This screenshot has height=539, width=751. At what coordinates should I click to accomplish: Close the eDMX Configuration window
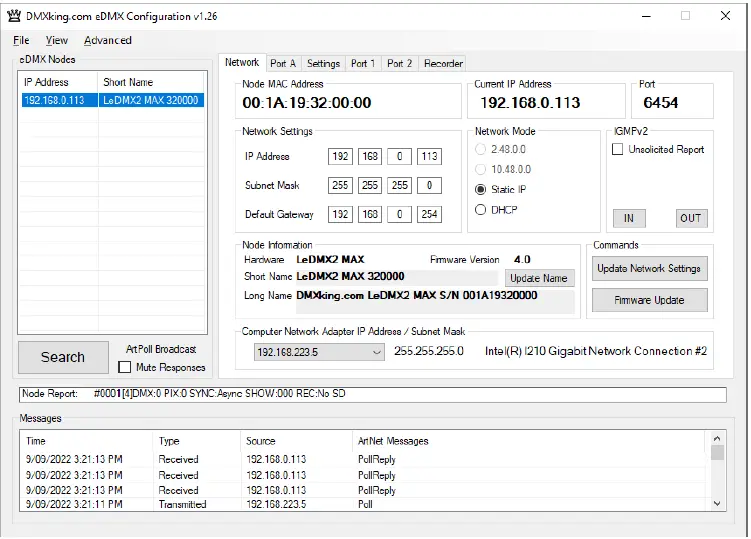coord(725,16)
